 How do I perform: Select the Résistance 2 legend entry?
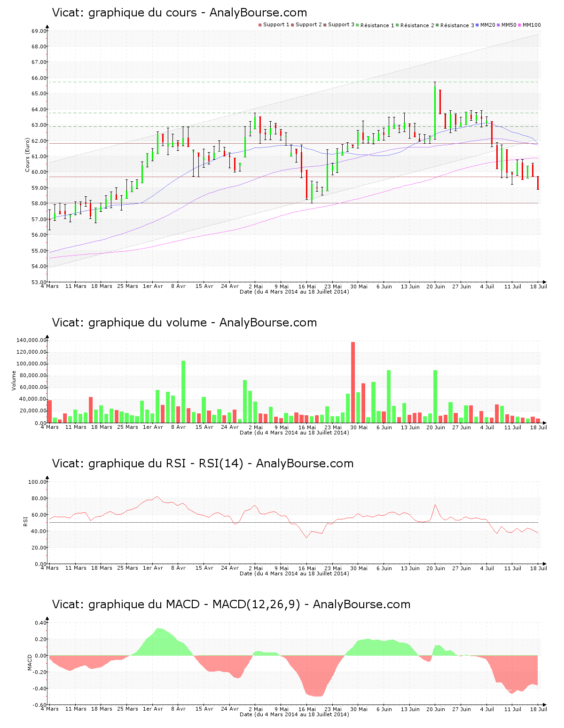pyautogui.click(x=415, y=25)
